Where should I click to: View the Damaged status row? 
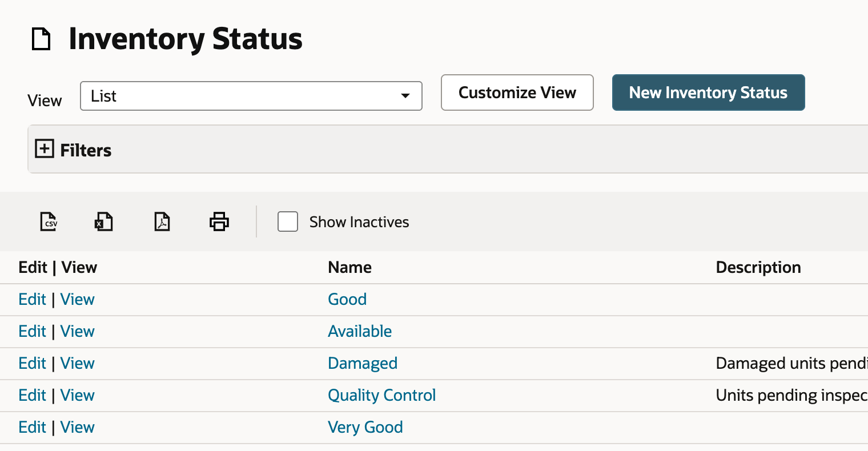(78, 363)
